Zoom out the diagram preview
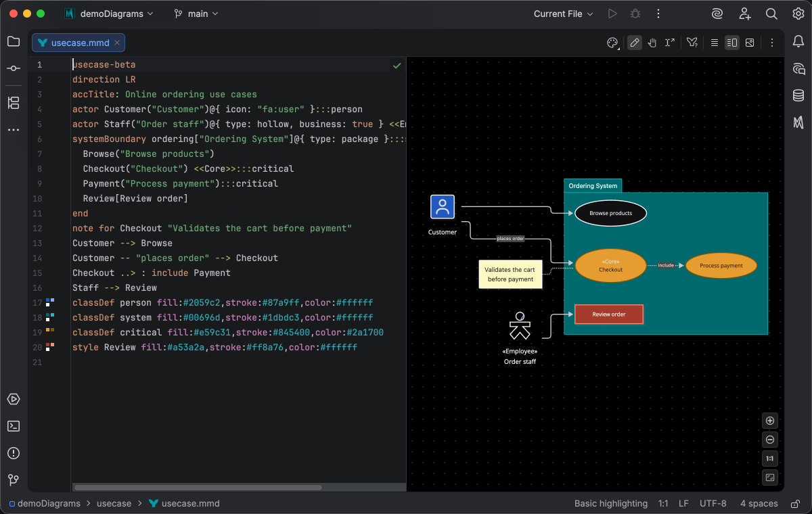This screenshot has width=812, height=514. [x=770, y=440]
